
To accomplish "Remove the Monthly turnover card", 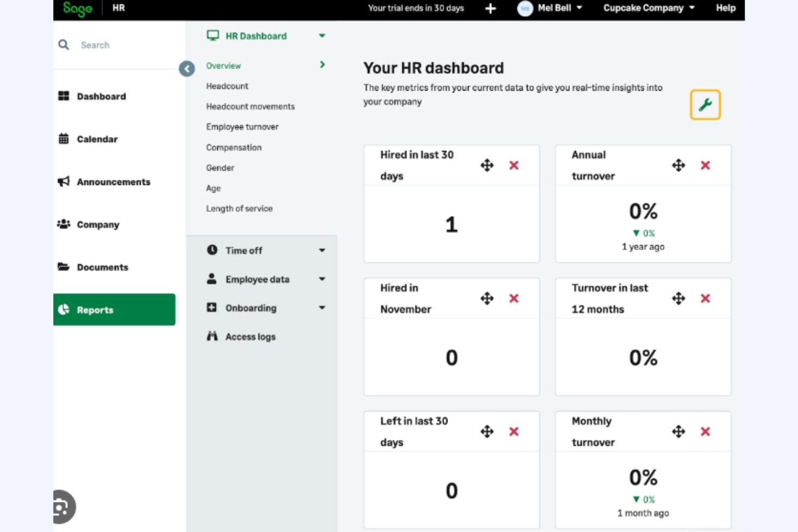I will click(705, 431).
